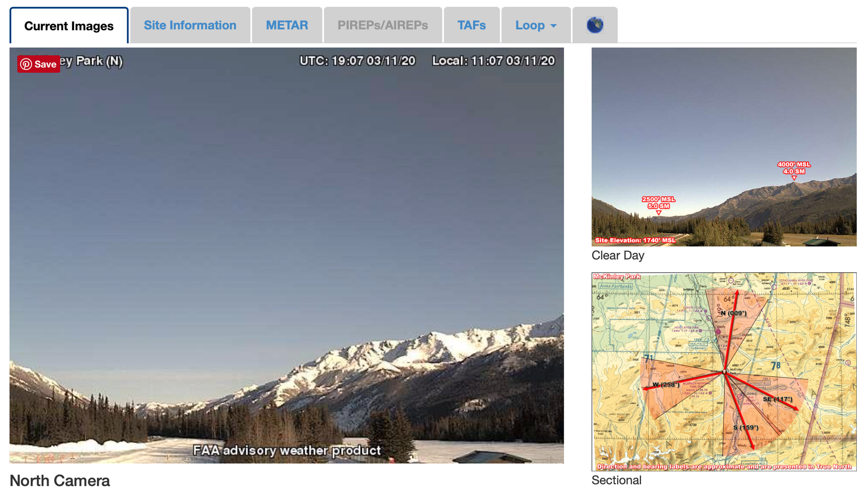Click the SE (117°) bearing label
Screen dimensions: 868x492
(x=778, y=399)
